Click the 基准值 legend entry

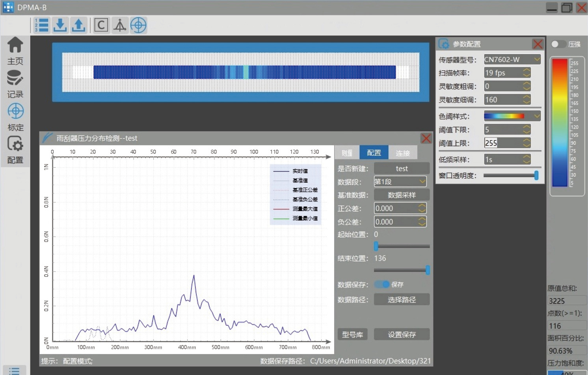point(296,180)
